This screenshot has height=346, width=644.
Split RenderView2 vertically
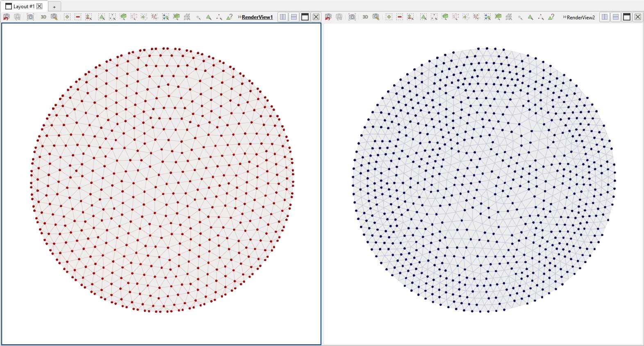pyautogui.click(x=616, y=17)
